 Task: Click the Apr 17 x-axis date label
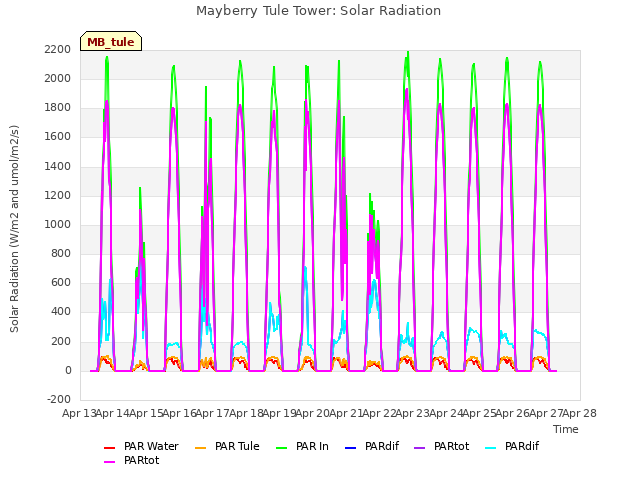point(212,413)
